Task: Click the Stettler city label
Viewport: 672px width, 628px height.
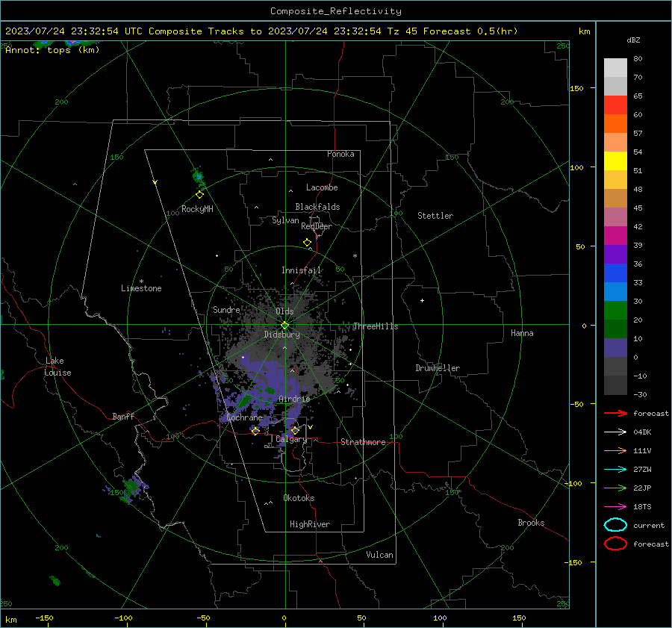Action: (x=435, y=216)
